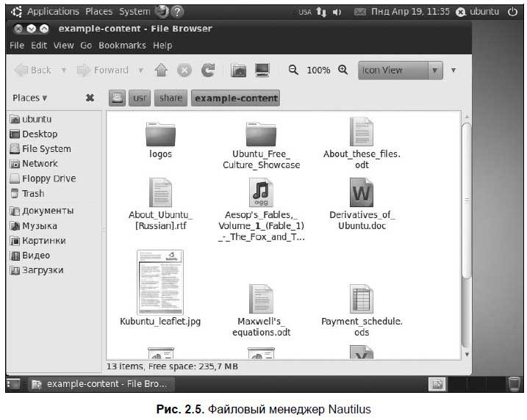Viewport: 527px width, 420px height.
Task: Expand the Back history dropdown arrow
Action: [x=63, y=70]
